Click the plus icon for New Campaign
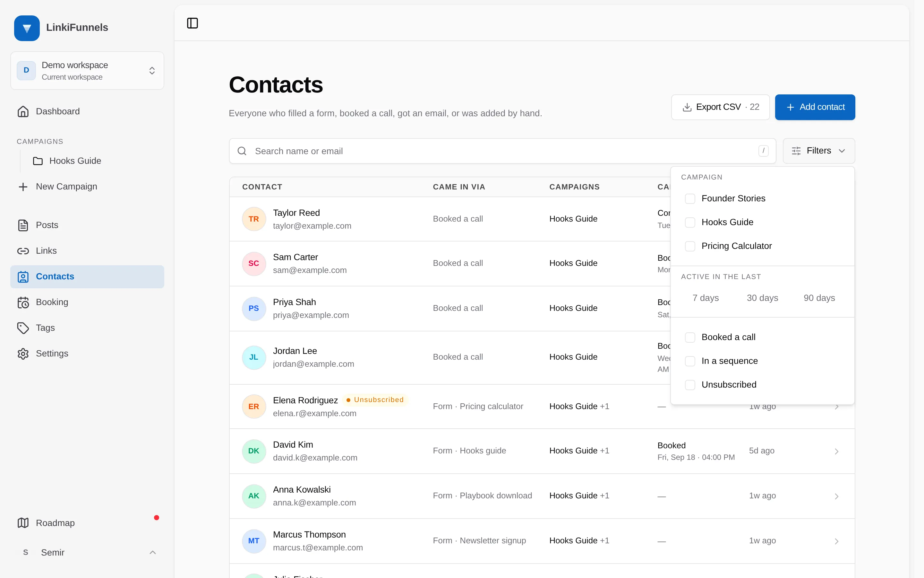 pyautogui.click(x=23, y=187)
